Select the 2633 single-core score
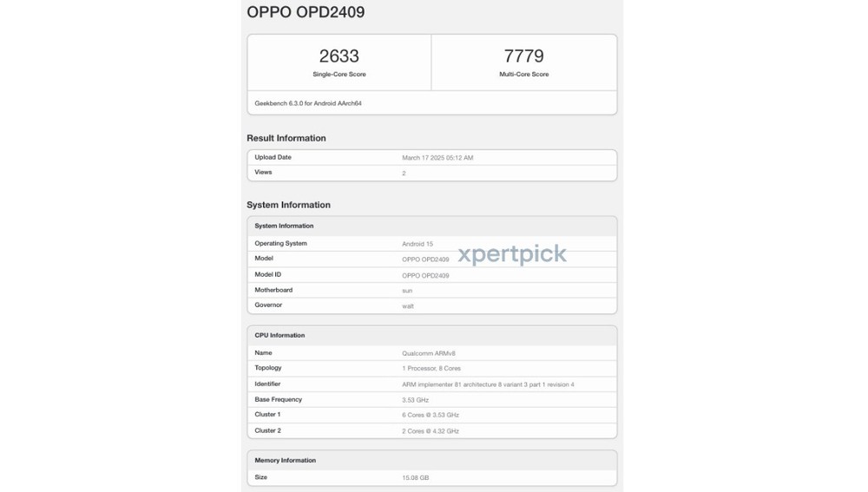Screen dimensions: 868x492 tap(339, 56)
